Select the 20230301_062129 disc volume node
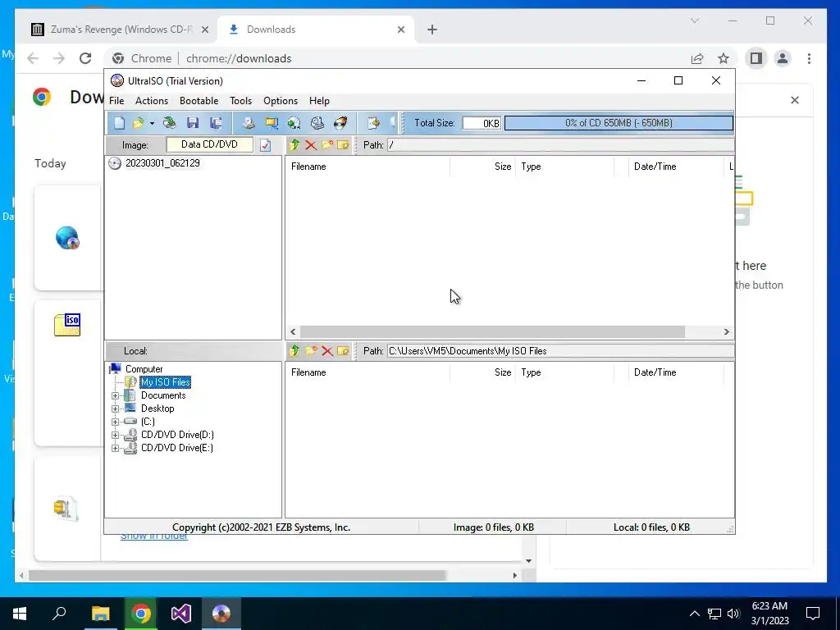Viewport: 840px width, 630px height. pos(162,163)
